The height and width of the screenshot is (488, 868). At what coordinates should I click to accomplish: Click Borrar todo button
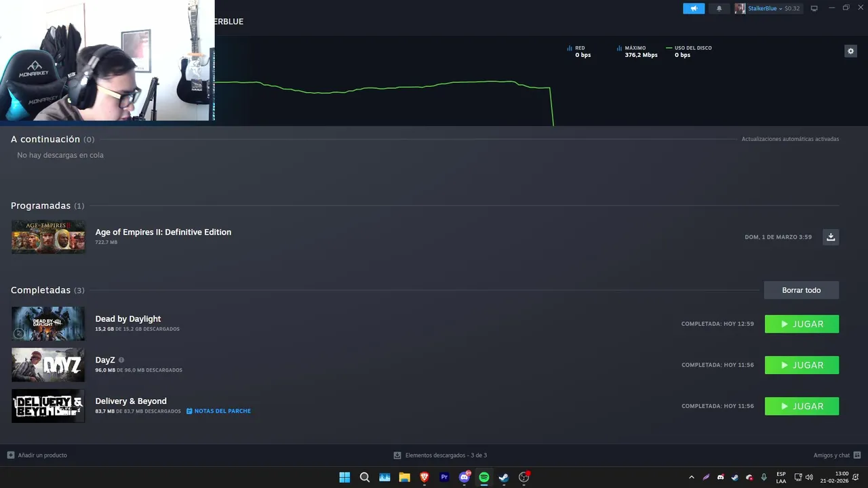801,290
